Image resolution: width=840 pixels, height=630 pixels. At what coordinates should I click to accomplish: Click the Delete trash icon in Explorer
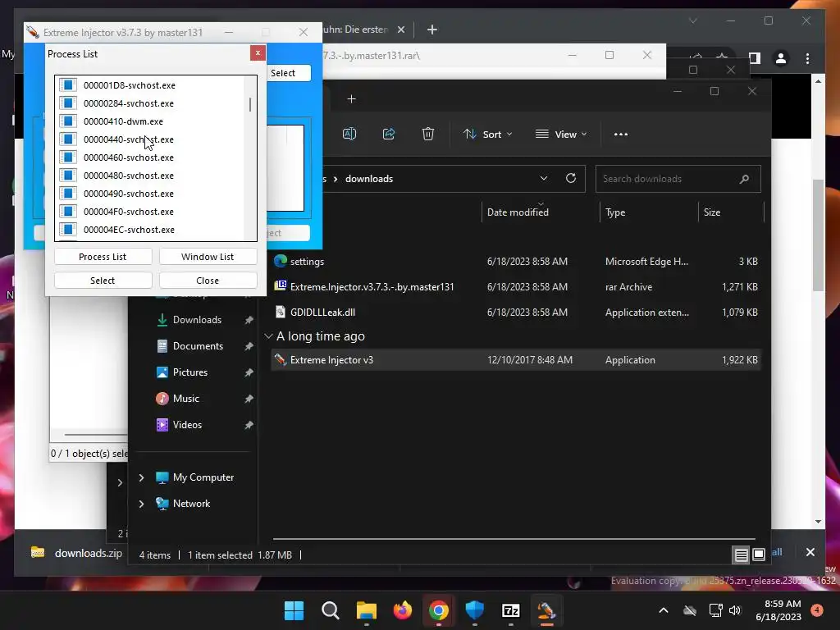(x=428, y=134)
